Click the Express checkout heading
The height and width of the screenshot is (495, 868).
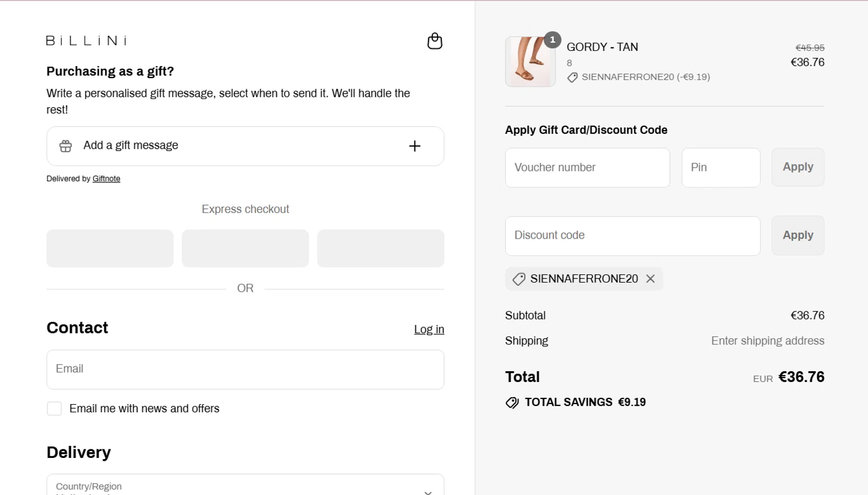point(245,209)
